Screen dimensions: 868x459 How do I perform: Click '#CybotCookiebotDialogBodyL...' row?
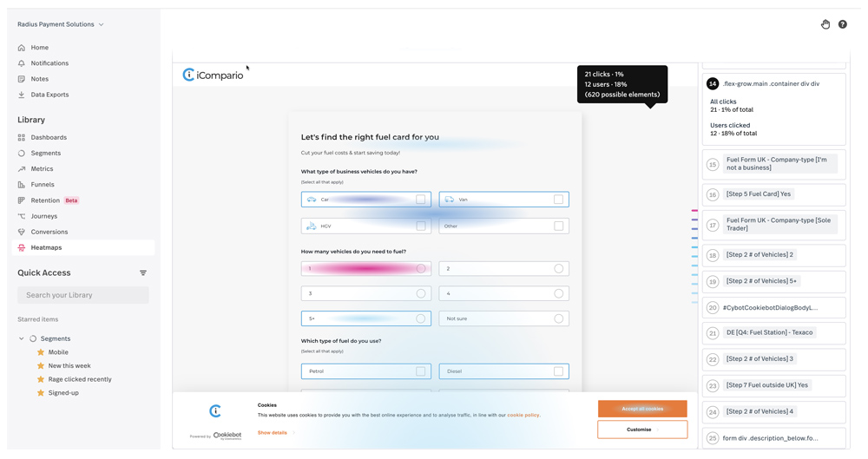tap(774, 308)
